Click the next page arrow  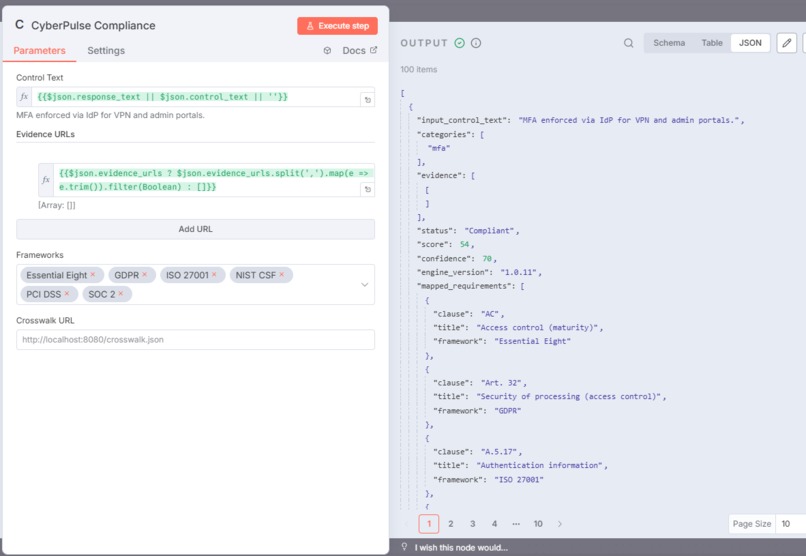(560, 524)
